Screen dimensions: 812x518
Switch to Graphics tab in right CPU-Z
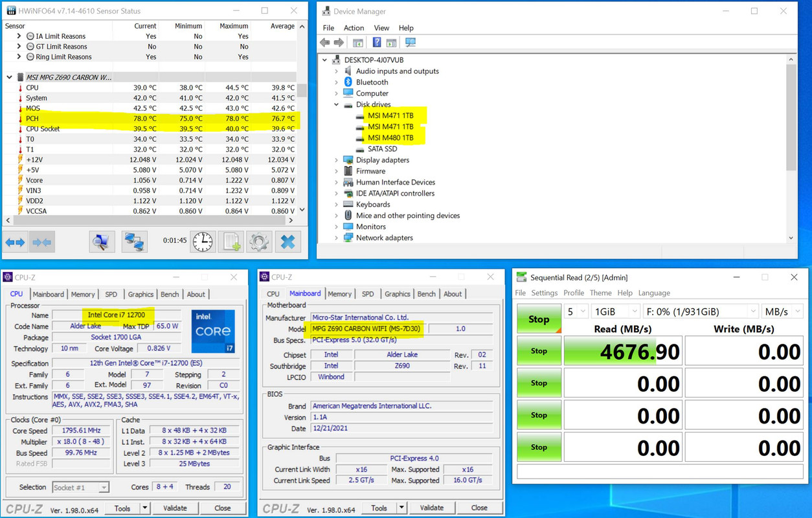pos(398,294)
